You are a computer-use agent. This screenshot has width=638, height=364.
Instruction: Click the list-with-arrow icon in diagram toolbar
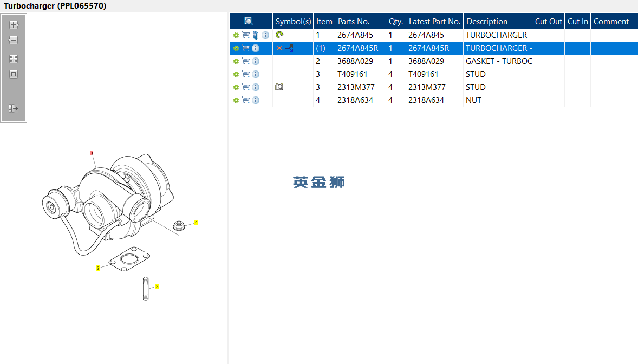point(14,108)
